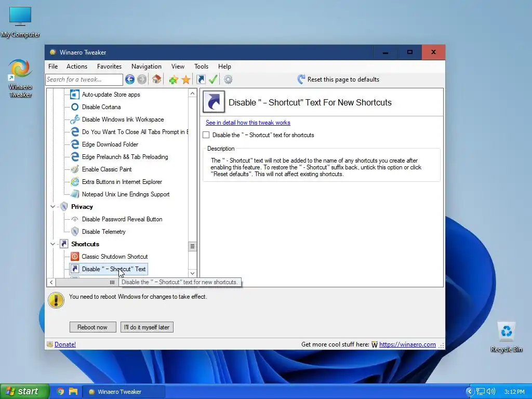Click the Reset page refresh icon
The width and height of the screenshot is (532, 399).
301,79
